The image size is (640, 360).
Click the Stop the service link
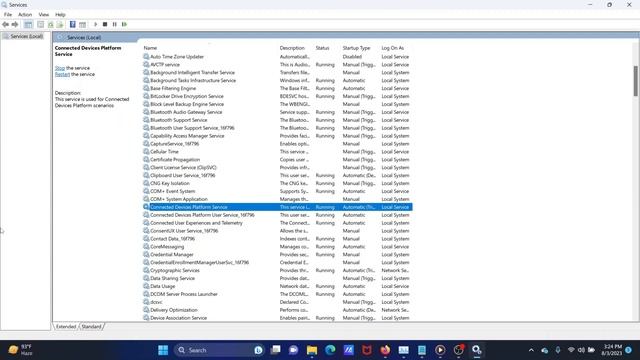coord(60,68)
